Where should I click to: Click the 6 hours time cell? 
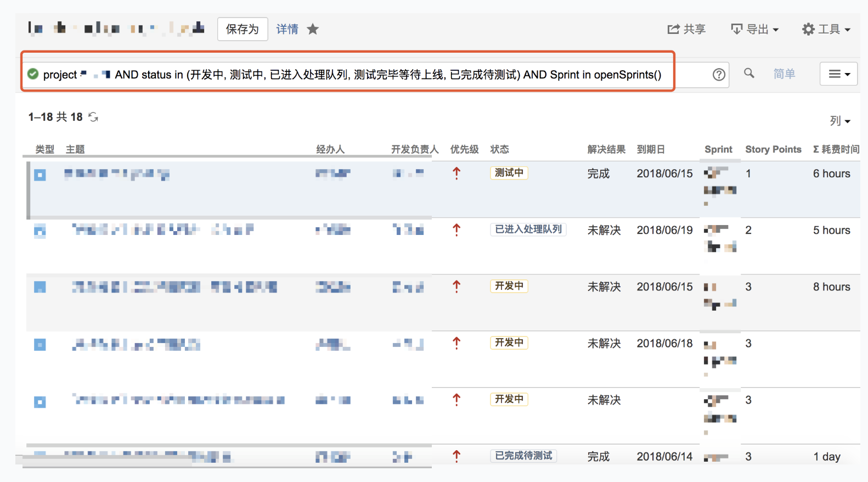[x=831, y=173]
